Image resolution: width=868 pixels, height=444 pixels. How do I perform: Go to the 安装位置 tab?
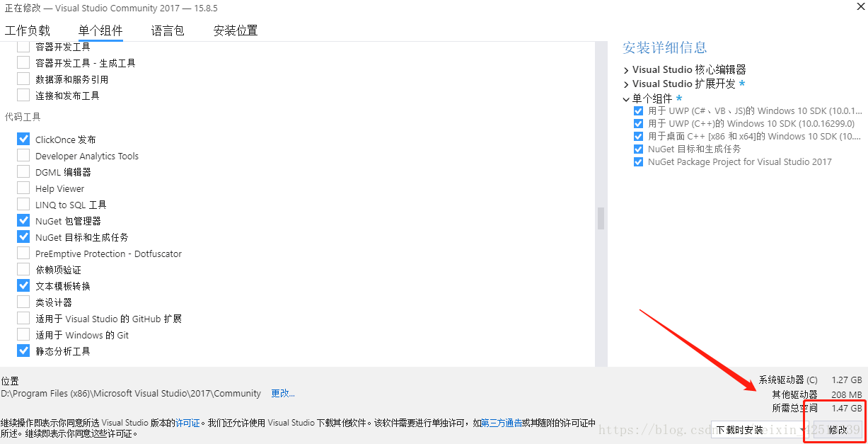click(236, 30)
